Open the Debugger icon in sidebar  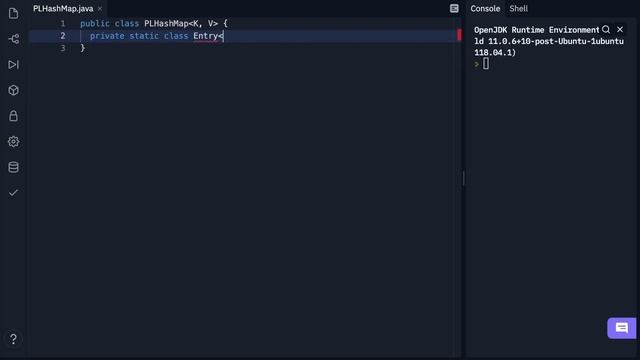(13, 64)
